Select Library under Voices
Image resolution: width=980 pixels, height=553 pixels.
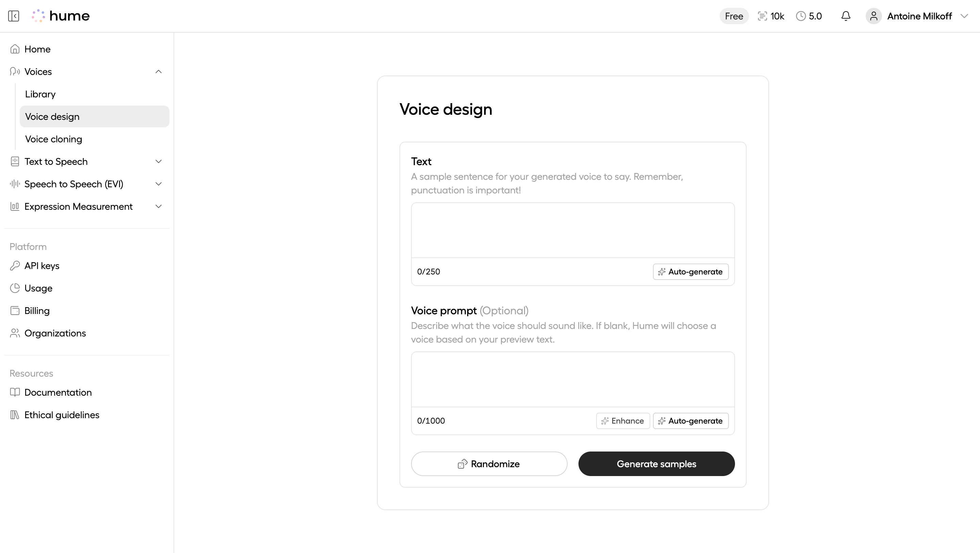[40, 94]
